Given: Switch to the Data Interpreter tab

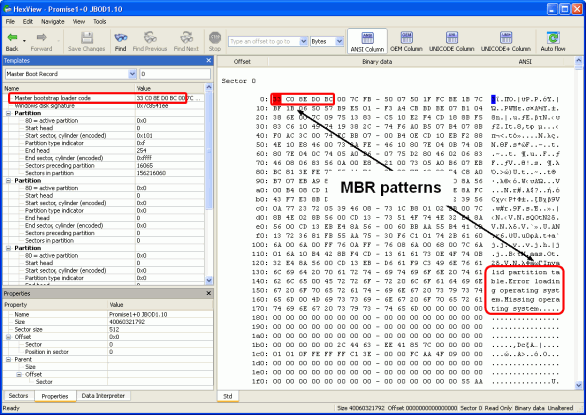Looking at the screenshot, I should [103, 396].
